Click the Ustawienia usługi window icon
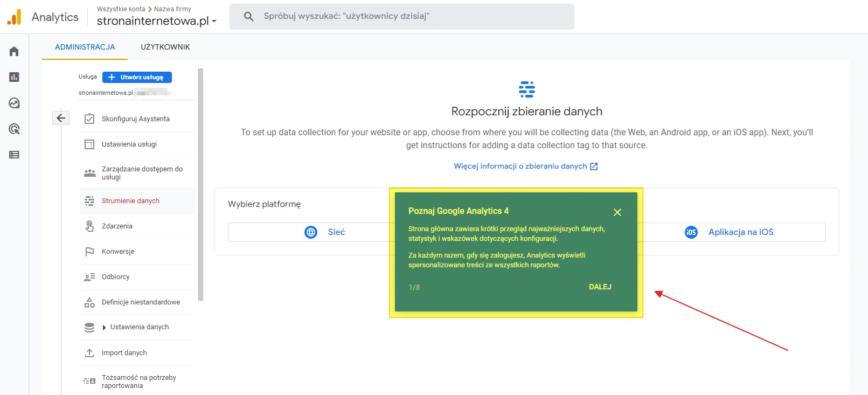 pyautogui.click(x=89, y=144)
